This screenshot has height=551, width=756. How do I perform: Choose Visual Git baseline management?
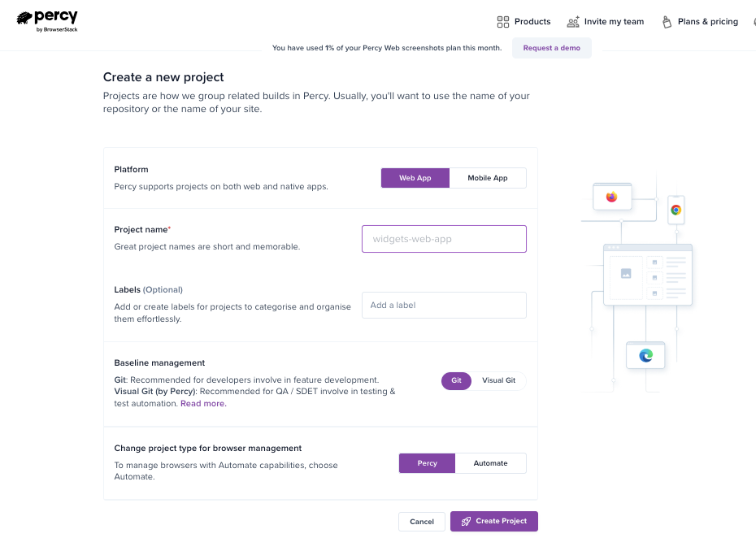point(498,380)
